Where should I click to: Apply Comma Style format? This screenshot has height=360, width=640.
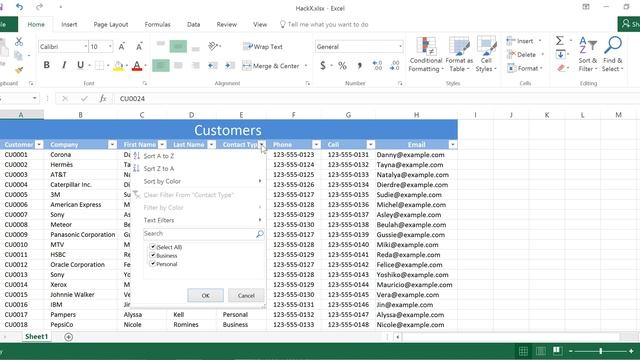point(360,65)
